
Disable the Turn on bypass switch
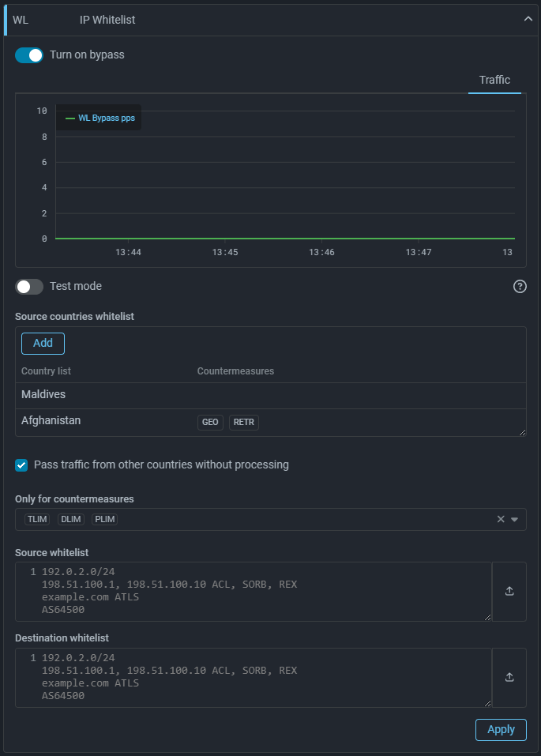(x=29, y=55)
